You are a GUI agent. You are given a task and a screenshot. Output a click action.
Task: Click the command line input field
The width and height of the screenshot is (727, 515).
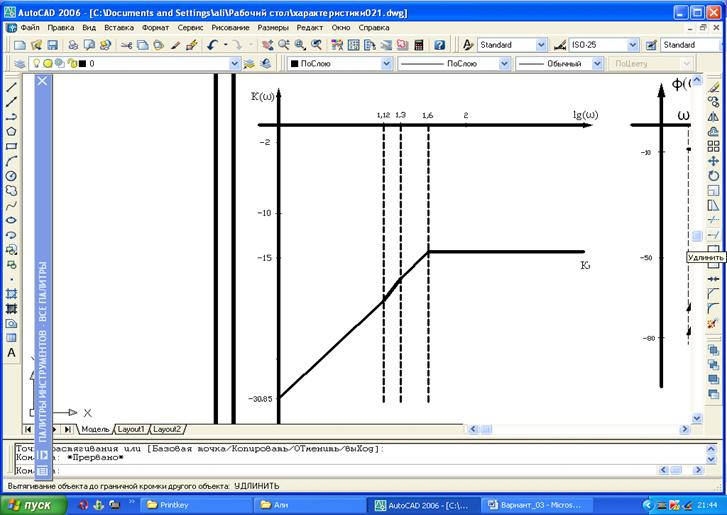[350, 469]
